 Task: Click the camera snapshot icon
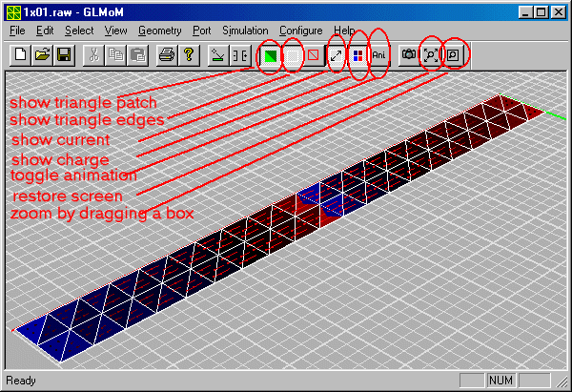click(408, 55)
